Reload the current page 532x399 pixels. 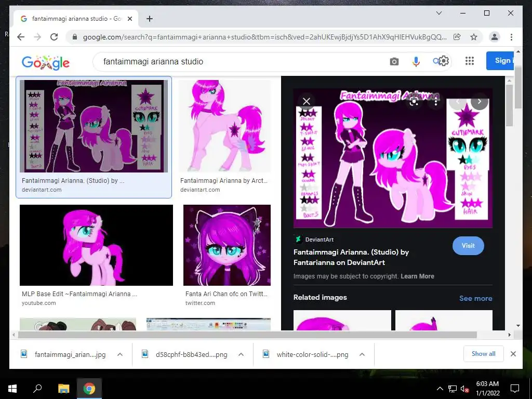[x=54, y=37]
